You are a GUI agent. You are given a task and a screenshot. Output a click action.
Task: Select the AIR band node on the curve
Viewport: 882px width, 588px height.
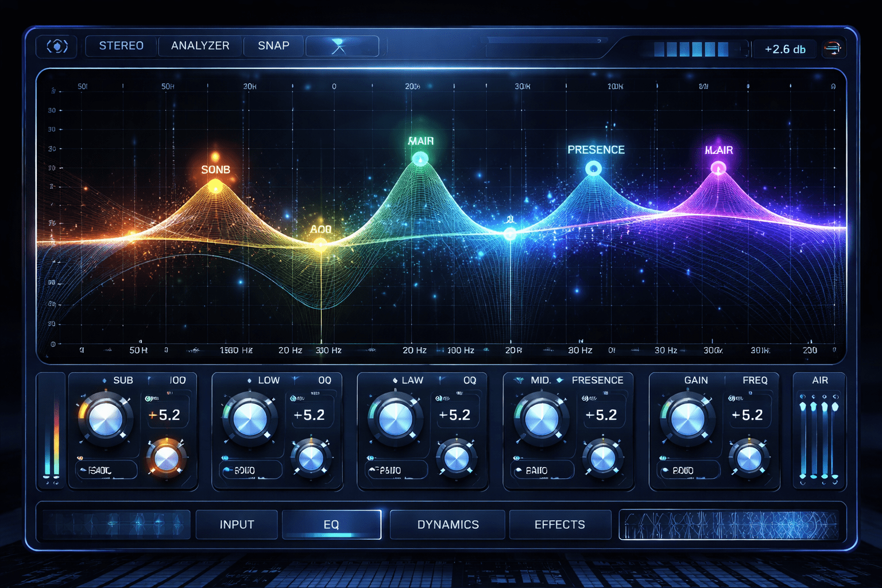pyautogui.click(x=717, y=168)
